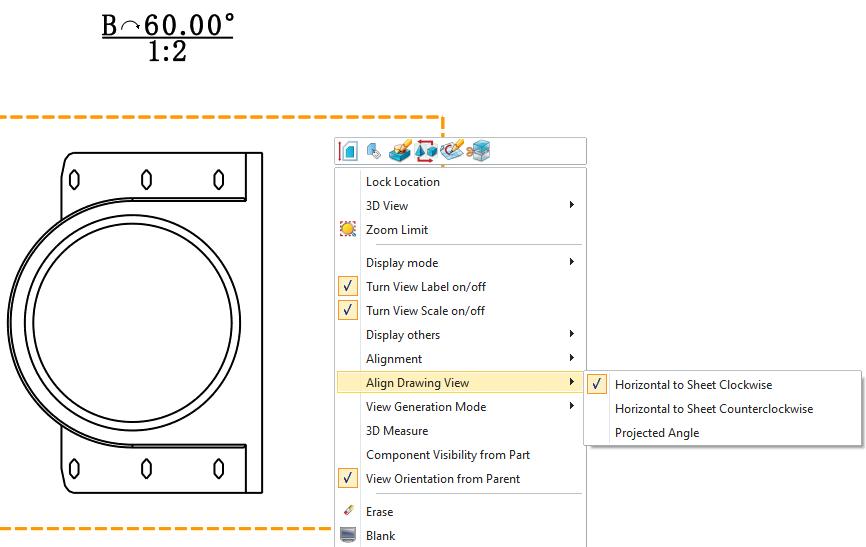Choose Projected Angle option

656,433
